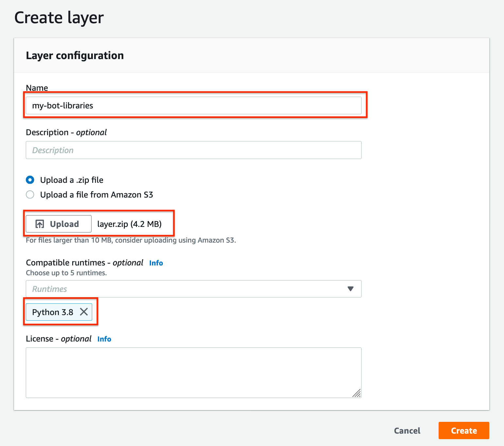Select the Upload a .zip file radio button
The width and height of the screenshot is (504, 446).
tap(30, 180)
